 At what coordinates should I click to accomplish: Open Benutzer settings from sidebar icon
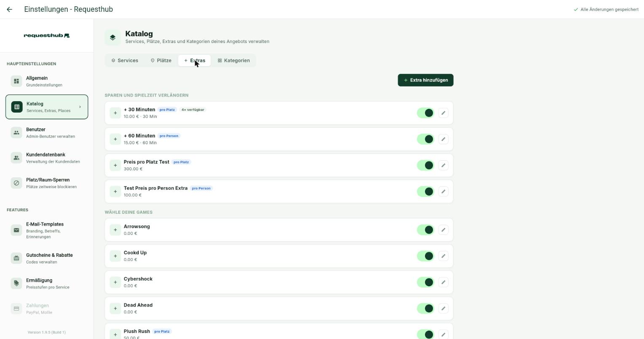coord(16,132)
